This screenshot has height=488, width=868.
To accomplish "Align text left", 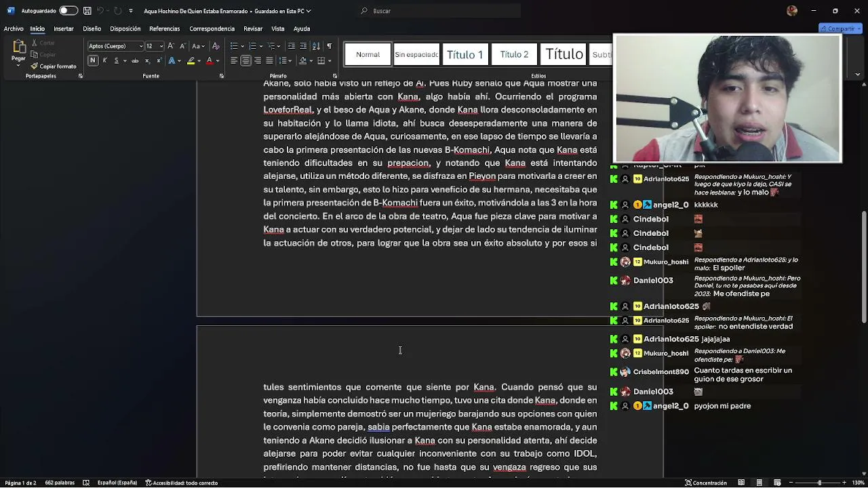I will [234, 61].
